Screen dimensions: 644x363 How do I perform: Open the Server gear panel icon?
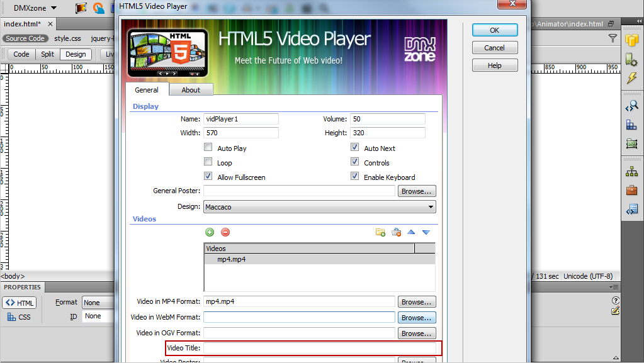tap(631, 60)
